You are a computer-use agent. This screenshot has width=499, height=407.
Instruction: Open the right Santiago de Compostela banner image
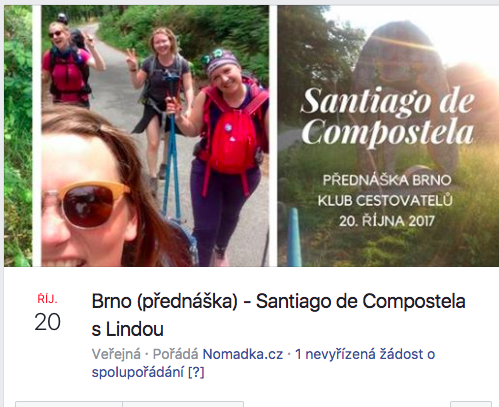pos(388,136)
